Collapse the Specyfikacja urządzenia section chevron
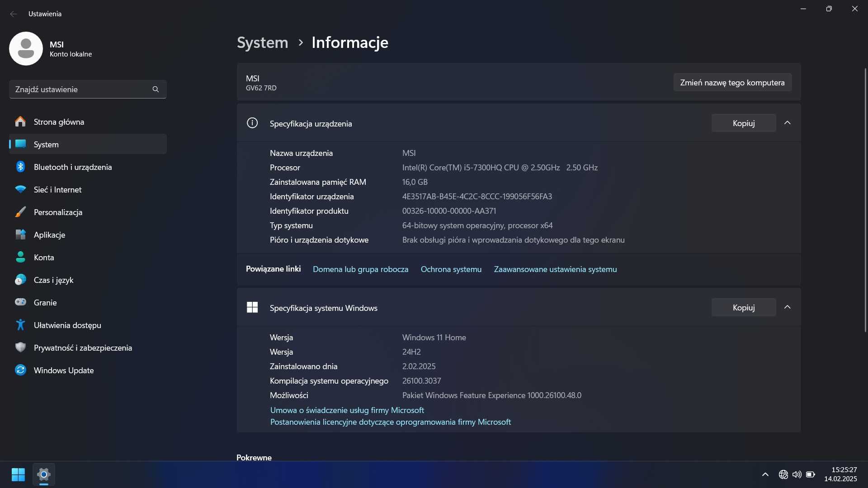The height and width of the screenshot is (488, 868). [x=787, y=123]
